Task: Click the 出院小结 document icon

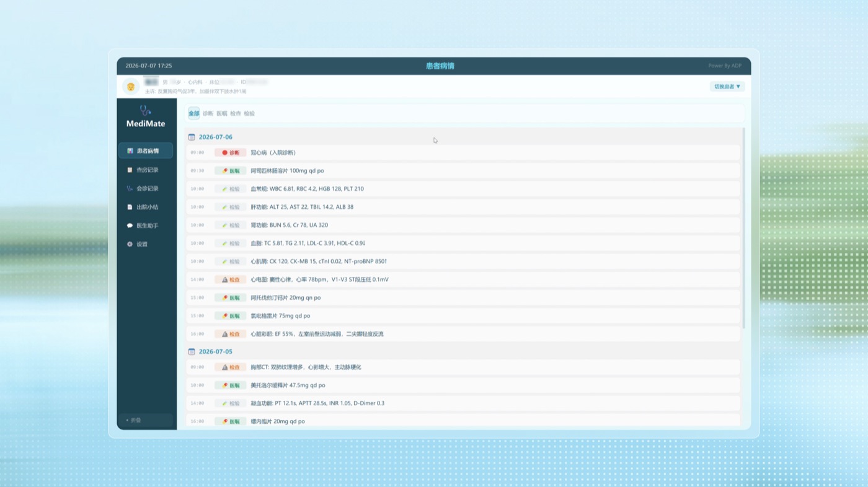Action: point(130,207)
